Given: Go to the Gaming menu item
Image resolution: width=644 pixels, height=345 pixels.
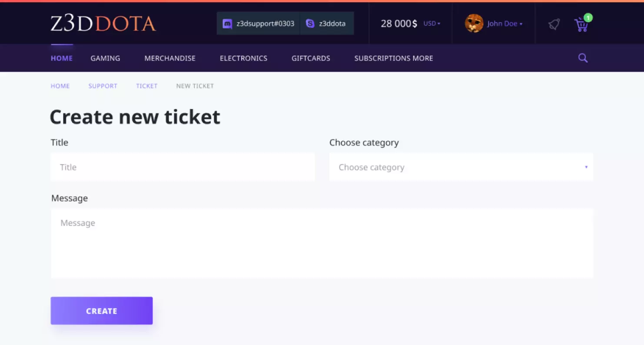Looking at the screenshot, I should point(105,58).
